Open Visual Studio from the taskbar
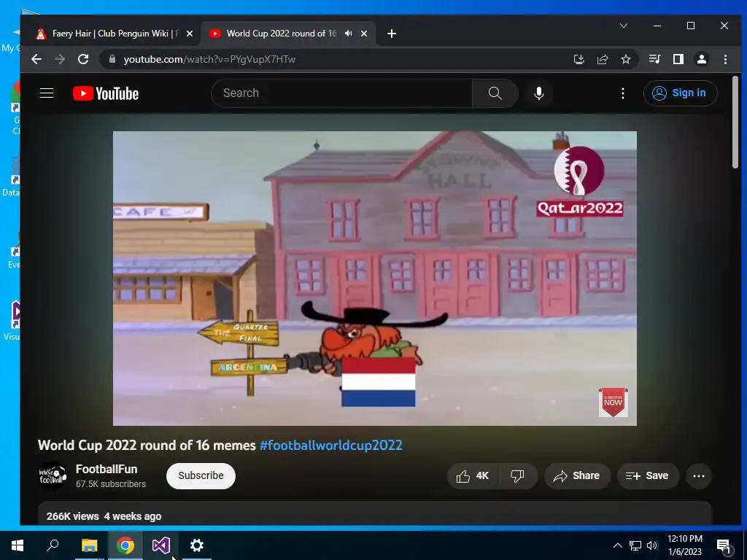Screen dimensions: 747x560 tap(161, 545)
